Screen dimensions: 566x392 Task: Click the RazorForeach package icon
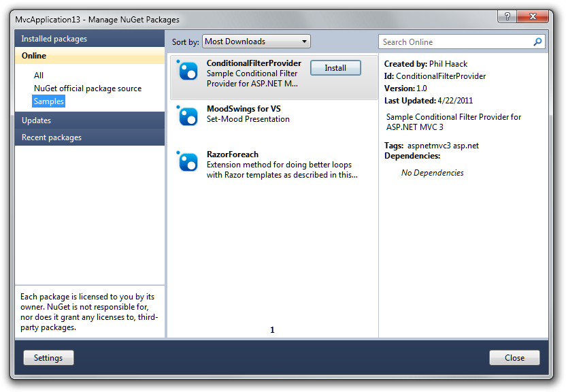point(187,161)
